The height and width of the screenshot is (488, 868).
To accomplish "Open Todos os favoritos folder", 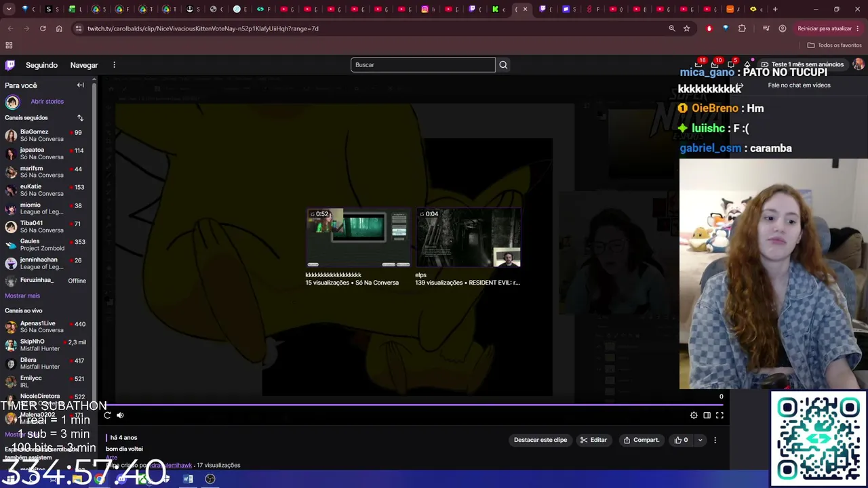I will 834,45.
